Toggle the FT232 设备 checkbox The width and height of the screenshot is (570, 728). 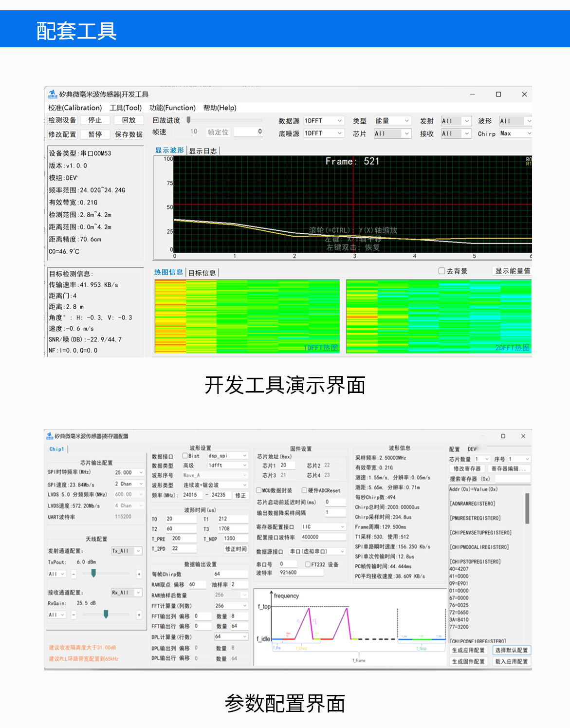[x=308, y=564]
